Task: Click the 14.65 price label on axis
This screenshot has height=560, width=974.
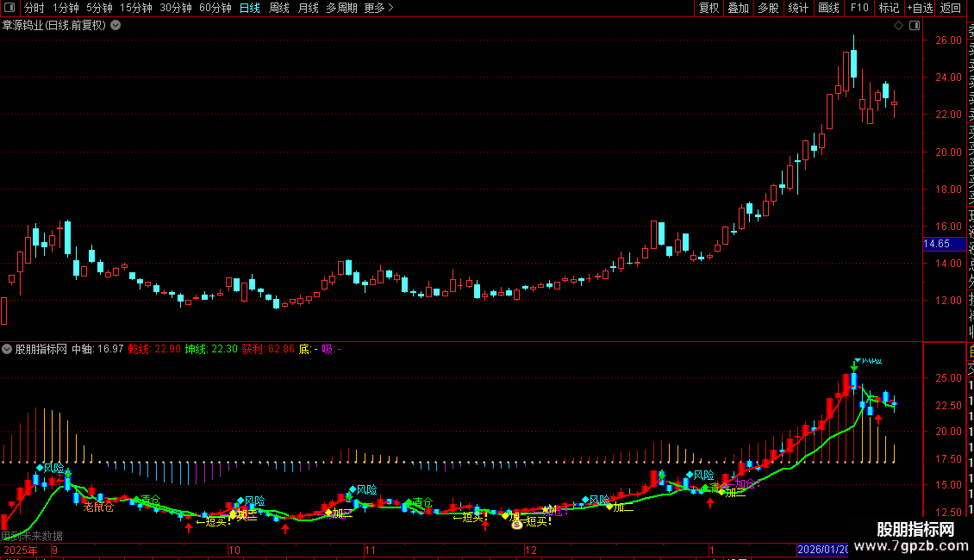Action: pos(944,244)
